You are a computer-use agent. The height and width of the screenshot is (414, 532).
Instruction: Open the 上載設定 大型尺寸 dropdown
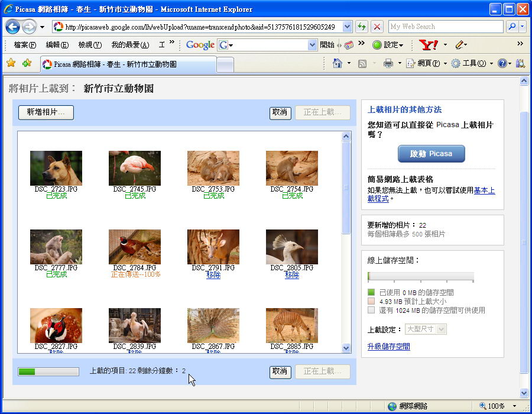(426, 329)
